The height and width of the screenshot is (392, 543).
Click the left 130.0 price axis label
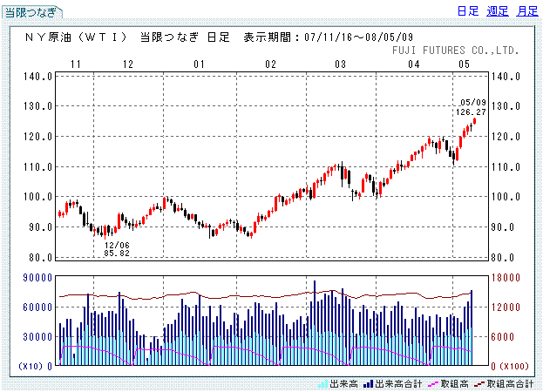coord(37,106)
